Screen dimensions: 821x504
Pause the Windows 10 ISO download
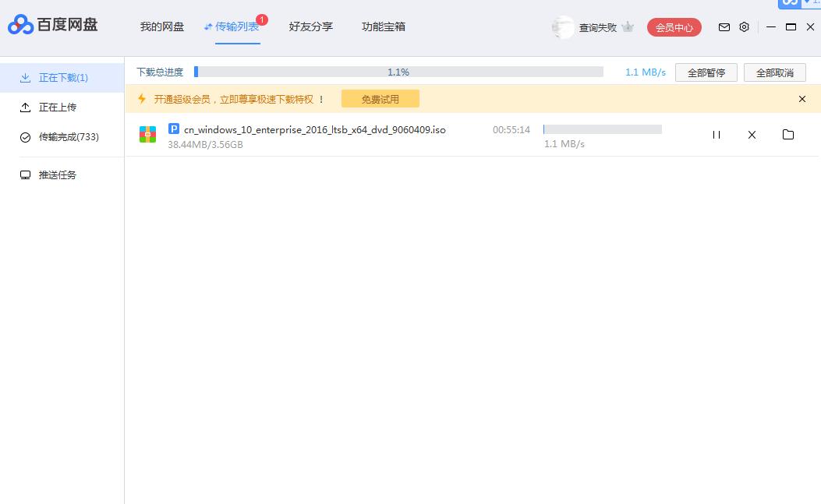(x=717, y=135)
